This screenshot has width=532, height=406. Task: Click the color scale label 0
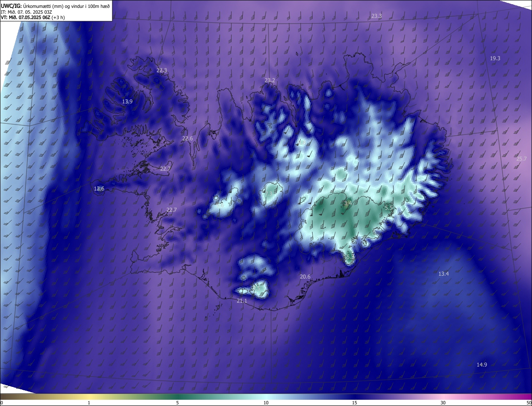pos(2,403)
